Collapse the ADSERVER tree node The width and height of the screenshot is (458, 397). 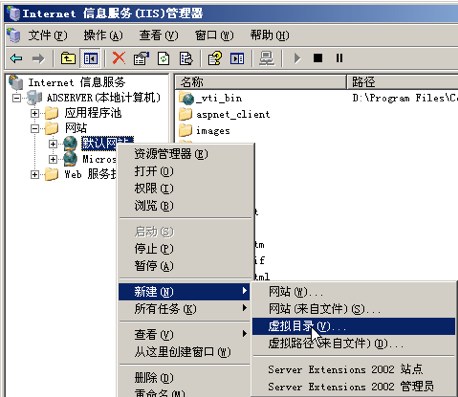(16, 98)
